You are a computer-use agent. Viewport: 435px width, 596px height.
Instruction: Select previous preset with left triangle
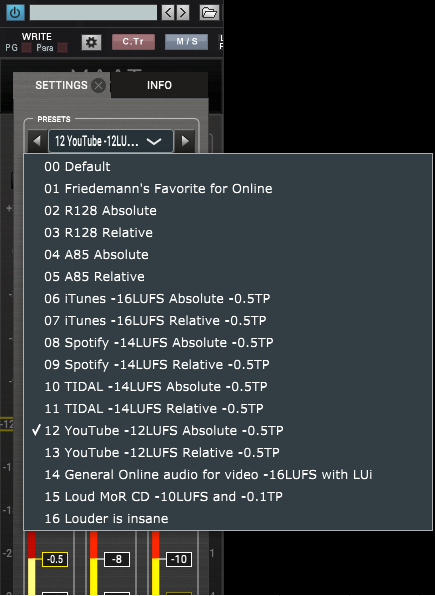pos(37,141)
